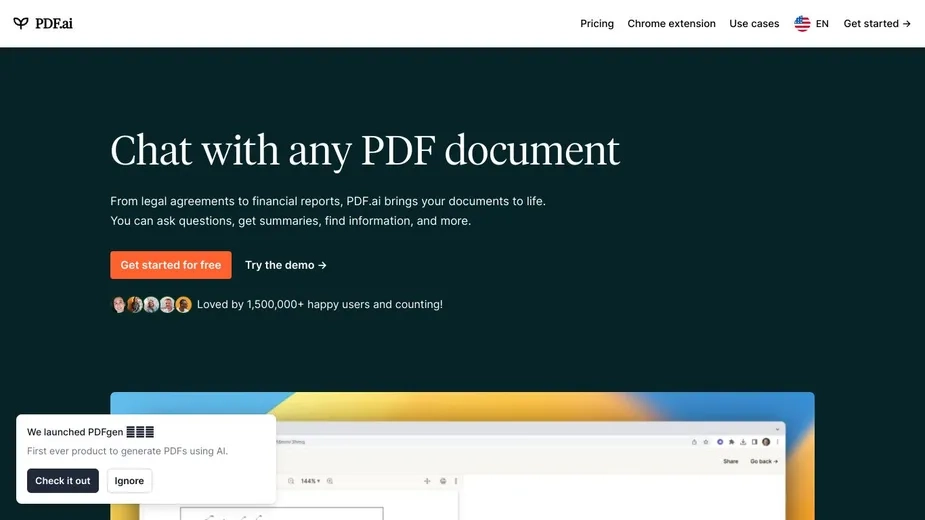Click the US flag language icon
Screen dimensions: 925x520
[x=802, y=24]
